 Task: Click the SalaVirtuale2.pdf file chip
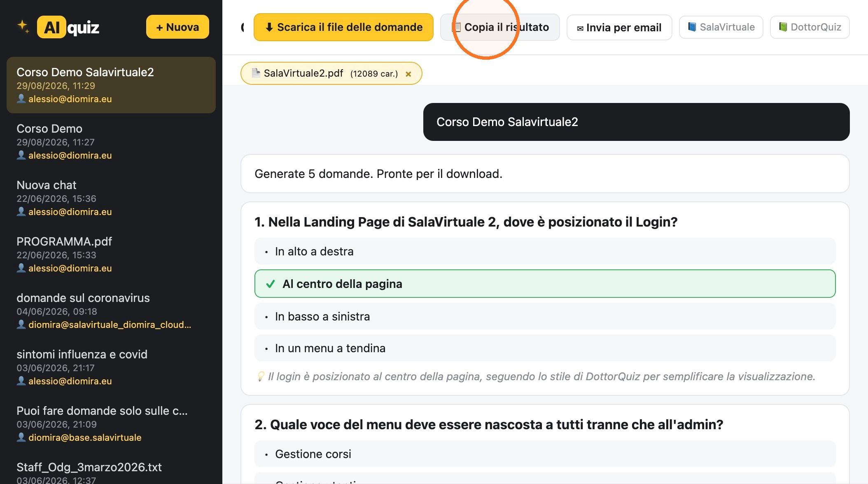331,73
